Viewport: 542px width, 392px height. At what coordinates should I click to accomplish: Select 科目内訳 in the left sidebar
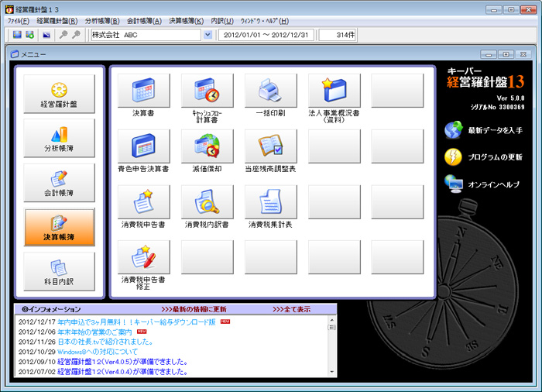pyautogui.click(x=59, y=272)
